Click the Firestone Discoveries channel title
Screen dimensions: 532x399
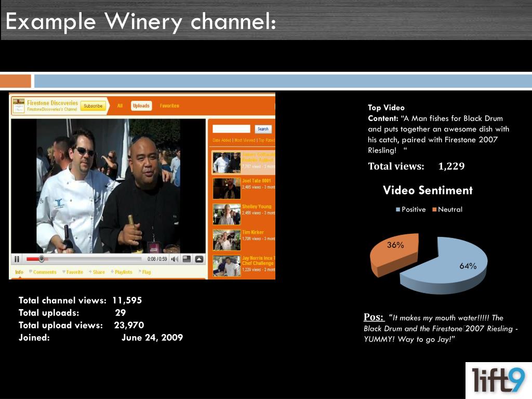click(52, 103)
